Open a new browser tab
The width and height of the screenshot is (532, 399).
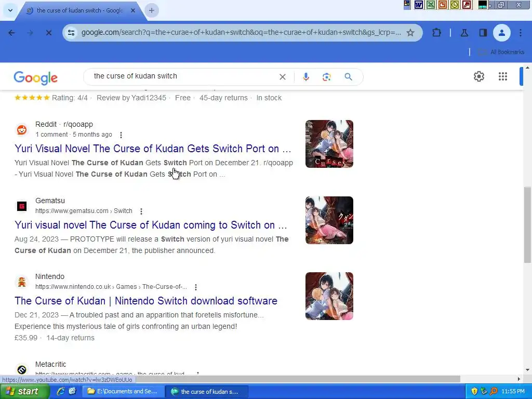coord(152,10)
